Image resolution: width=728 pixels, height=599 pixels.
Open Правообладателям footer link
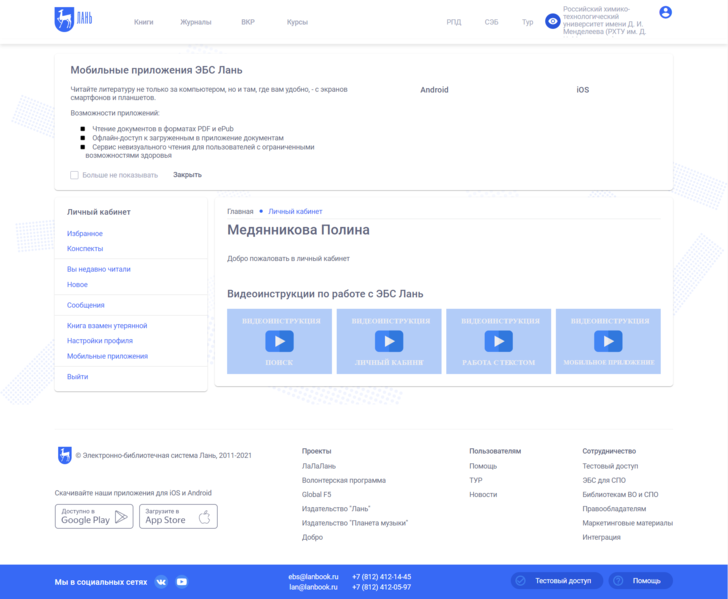pos(614,508)
